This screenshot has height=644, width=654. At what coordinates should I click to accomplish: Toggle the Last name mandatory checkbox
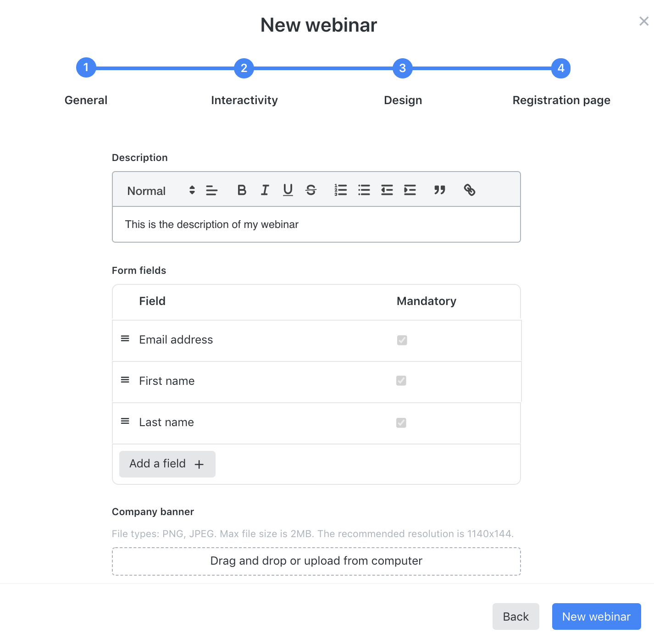[x=401, y=423]
